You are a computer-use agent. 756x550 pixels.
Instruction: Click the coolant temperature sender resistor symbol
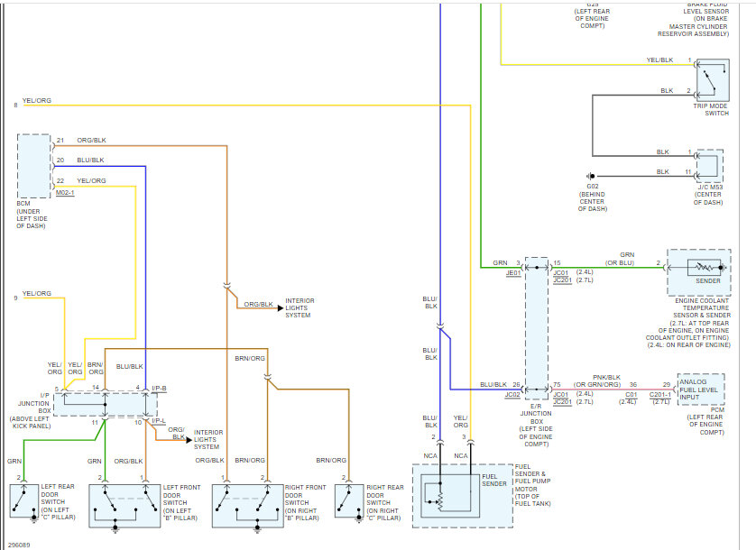click(x=706, y=267)
